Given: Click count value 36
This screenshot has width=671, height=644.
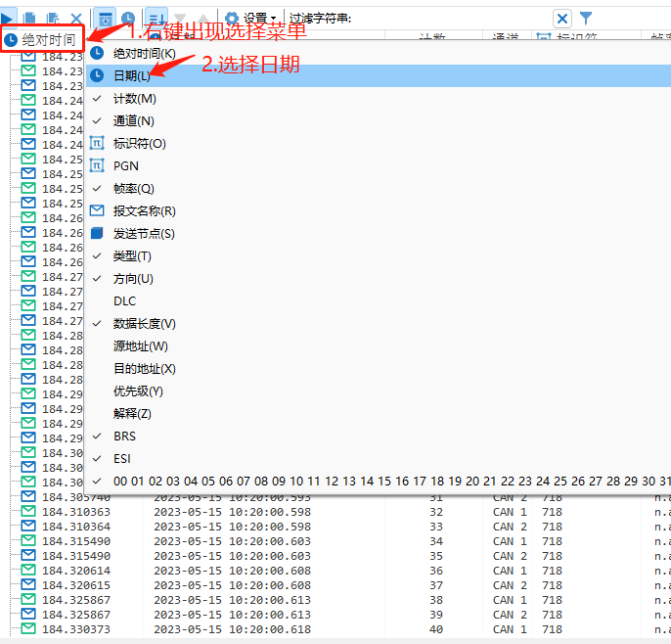Looking at the screenshot, I should (x=436, y=571).
